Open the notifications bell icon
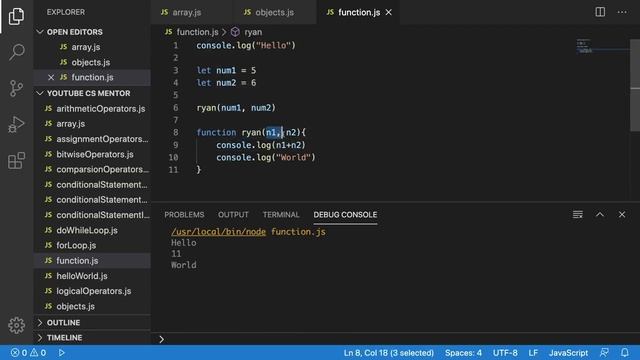 point(624,353)
